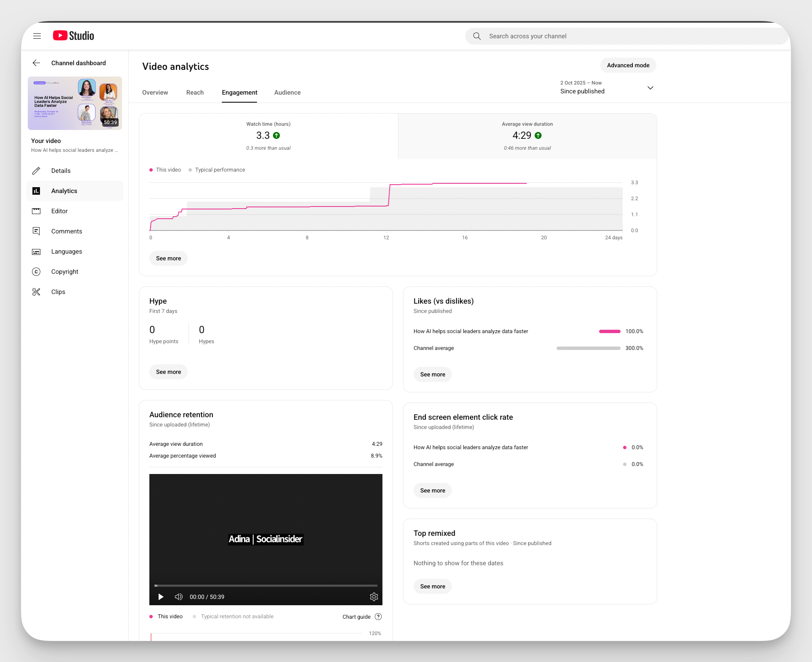The width and height of the screenshot is (812, 662).
Task: Open Comments in the sidebar
Action: [x=66, y=231]
